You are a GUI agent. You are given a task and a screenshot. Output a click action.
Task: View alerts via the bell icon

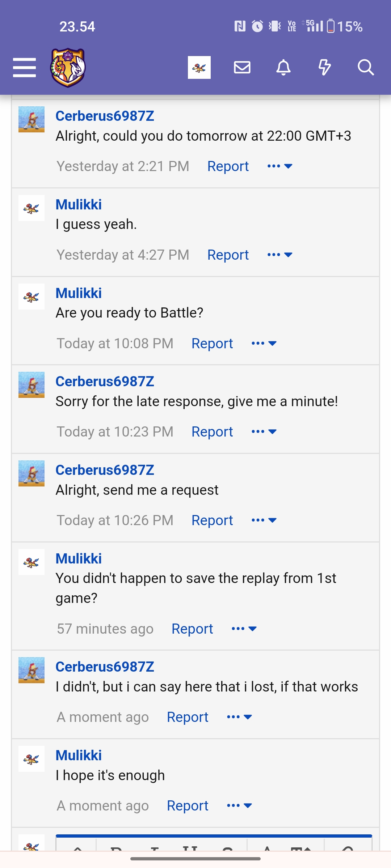coord(283,68)
